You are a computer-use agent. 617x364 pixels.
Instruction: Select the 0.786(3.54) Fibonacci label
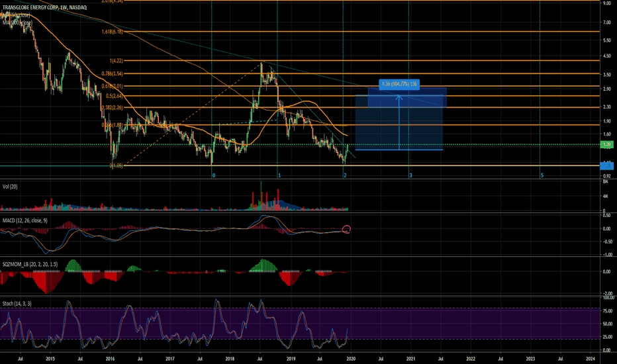[x=112, y=73]
